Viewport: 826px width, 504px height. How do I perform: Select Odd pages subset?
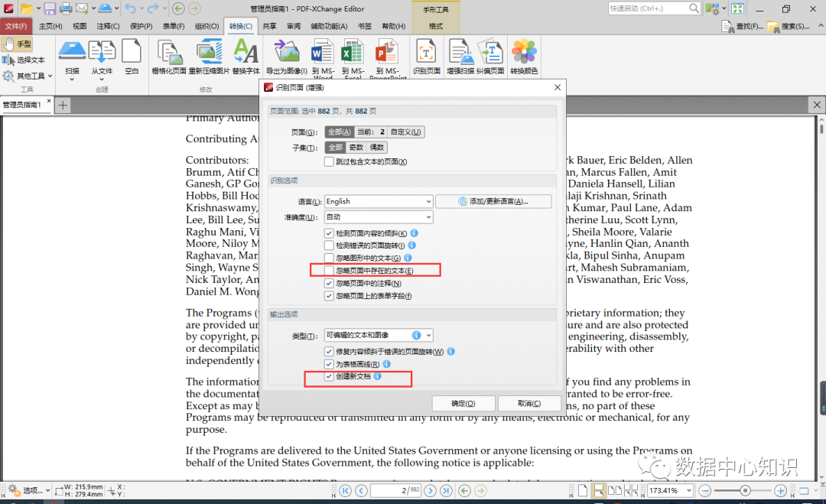pos(356,148)
